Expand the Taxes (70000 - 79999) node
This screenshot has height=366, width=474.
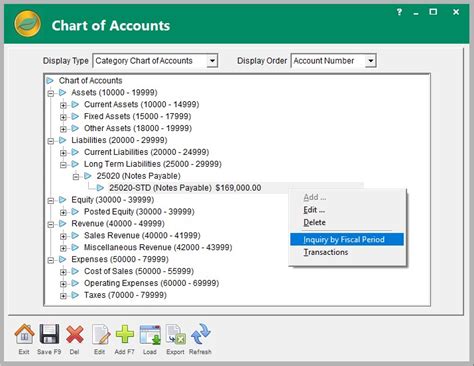click(63, 296)
